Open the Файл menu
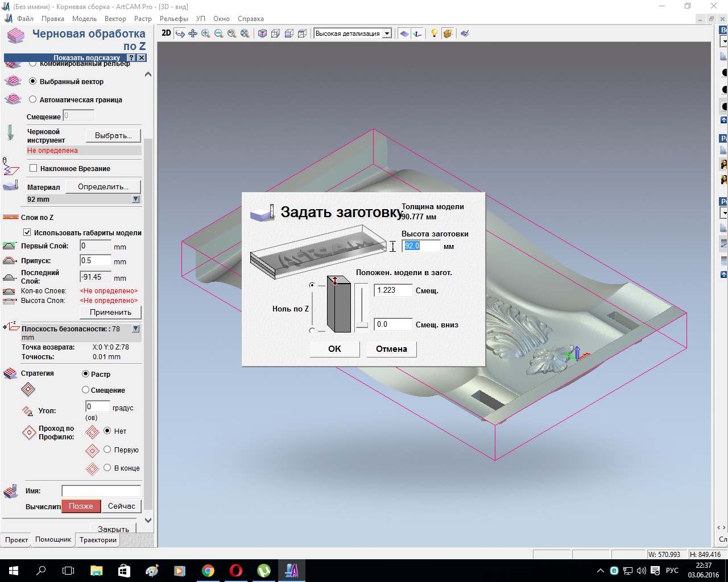 (25, 19)
